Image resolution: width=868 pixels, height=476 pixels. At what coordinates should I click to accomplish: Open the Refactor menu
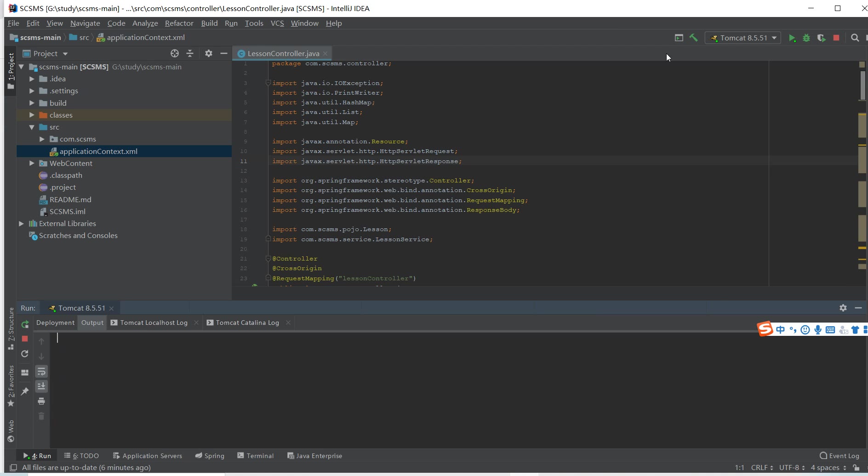click(179, 23)
